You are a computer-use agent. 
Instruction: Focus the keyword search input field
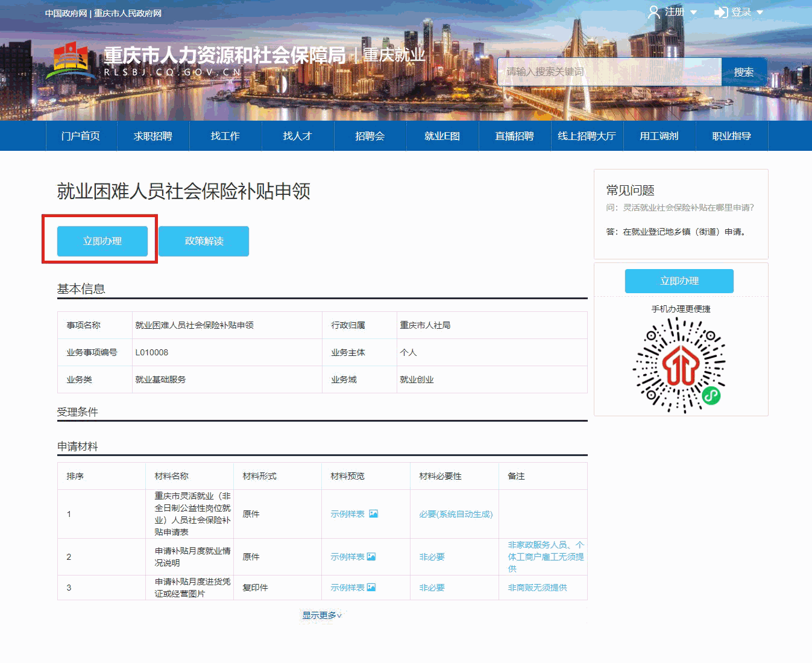609,72
